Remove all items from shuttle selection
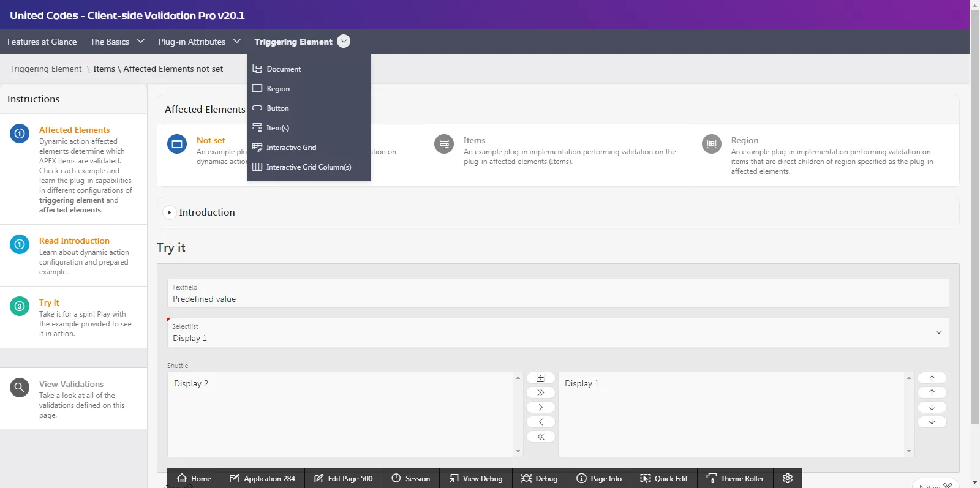The width and height of the screenshot is (980, 488). tap(540, 437)
